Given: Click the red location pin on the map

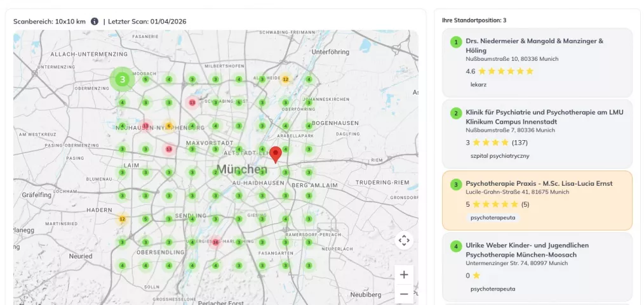Looking at the screenshot, I should pos(276,154).
